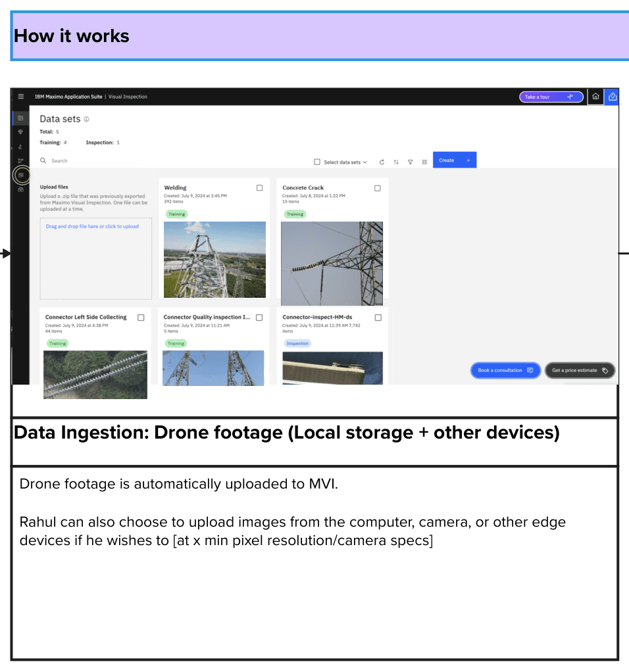Click the Visual Inspection header label
This screenshot has width=629, height=672.
[128, 97]
